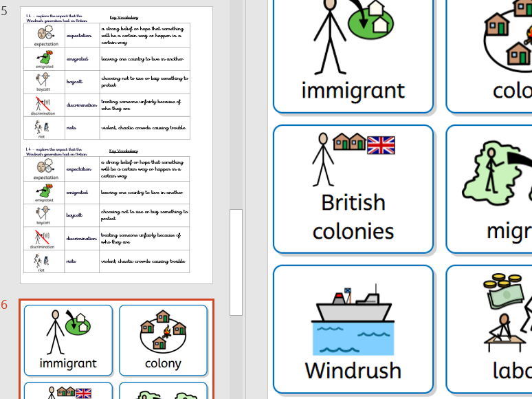Click the 'colony' word in the slide 6 thumbnail
The width and height of the screenshot is (532, 399).
pos(163,363)
